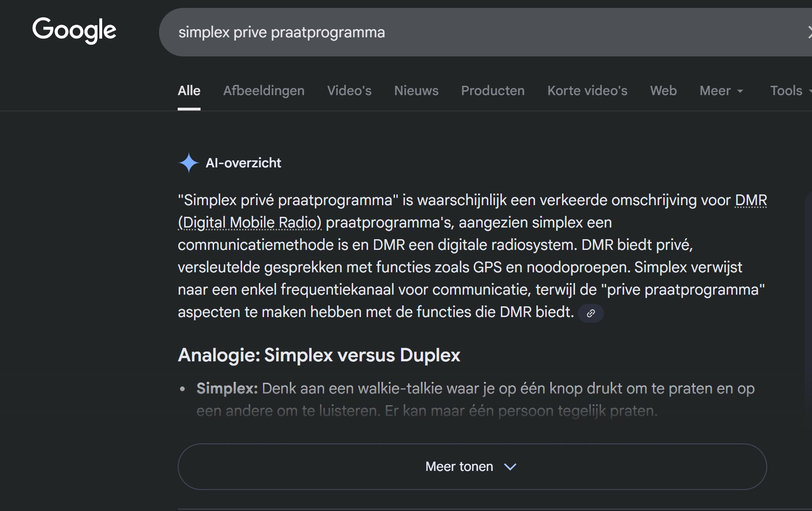Switch to the Producten tab

(x=493, y=90)
